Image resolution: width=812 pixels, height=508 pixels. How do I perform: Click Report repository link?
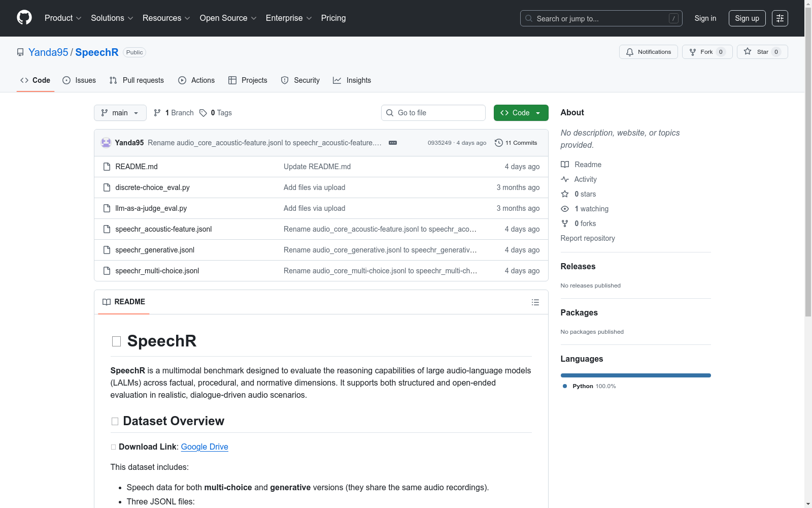(588, 238)
